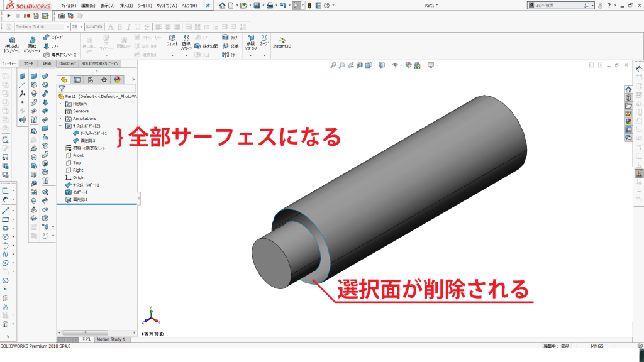
Task: Open the 表示(V) menu
Action: point(108,6)
